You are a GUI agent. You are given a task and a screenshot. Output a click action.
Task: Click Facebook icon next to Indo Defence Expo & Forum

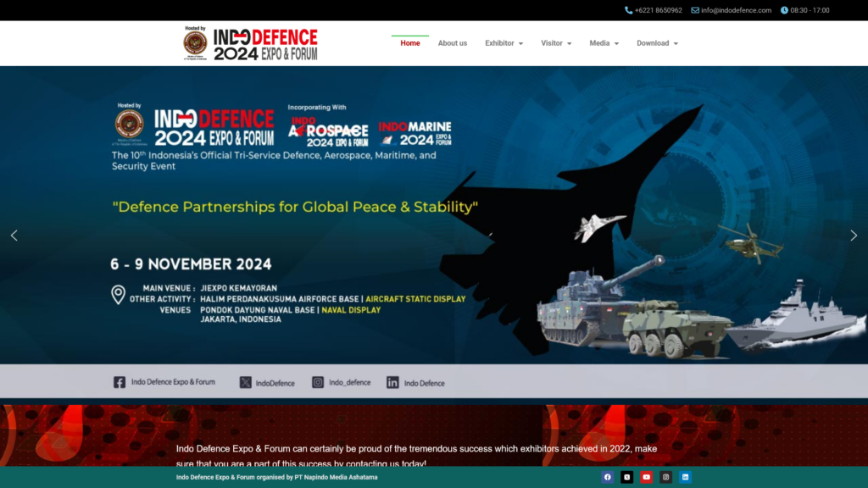(120, 382)
